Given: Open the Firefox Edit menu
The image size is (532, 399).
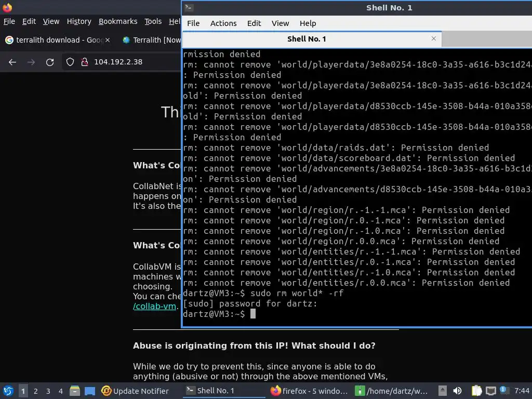Looking at the screenshot, I should (x=29, y=21).
